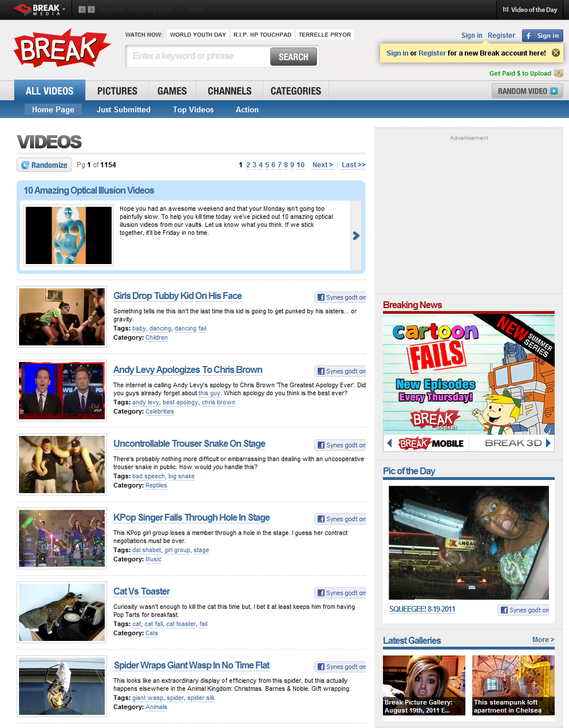569x728 pixels.
Task: Open Cat Vs Toaster video thumbnail
Action: (62, 612)
